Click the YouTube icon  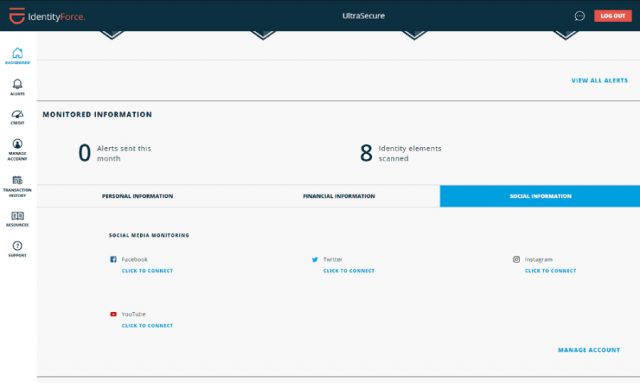pos(113,314)
